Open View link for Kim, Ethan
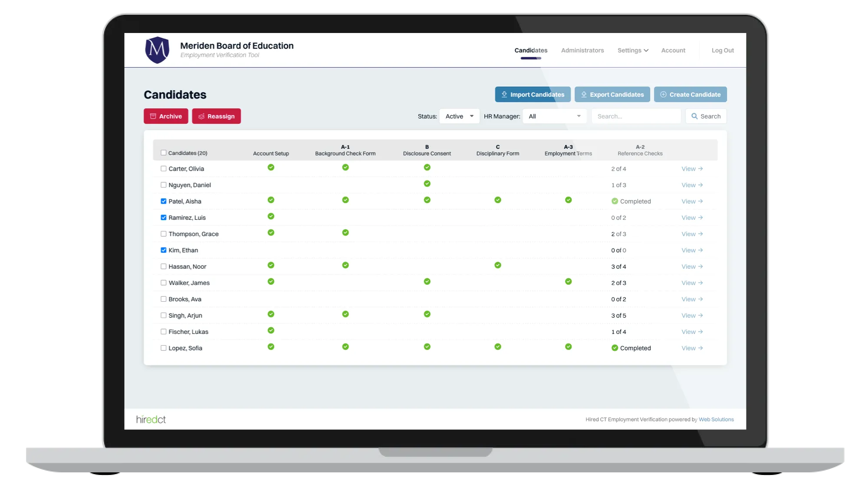The image size is (868, 488). [692, 251]
